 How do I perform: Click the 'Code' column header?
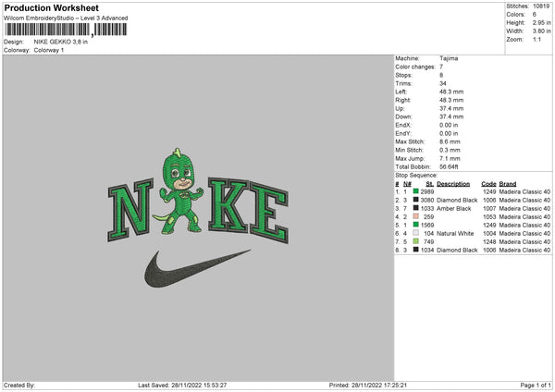click(488, 184)
